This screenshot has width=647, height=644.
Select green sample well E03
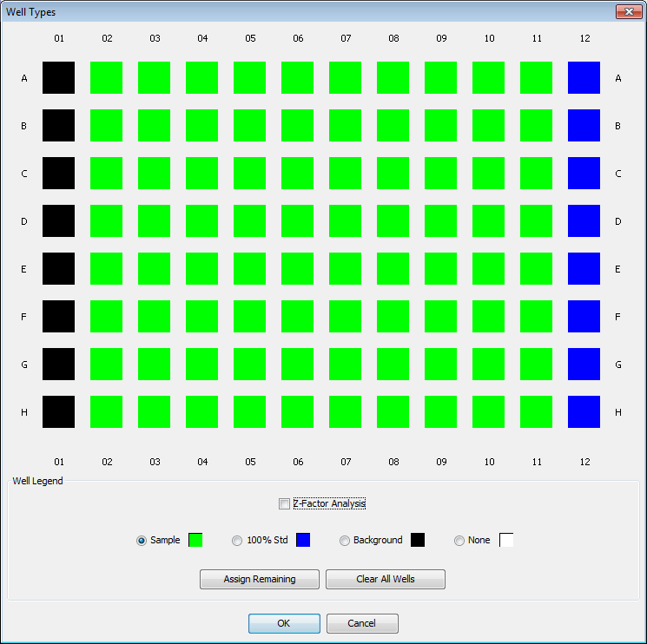coord(155,269)
